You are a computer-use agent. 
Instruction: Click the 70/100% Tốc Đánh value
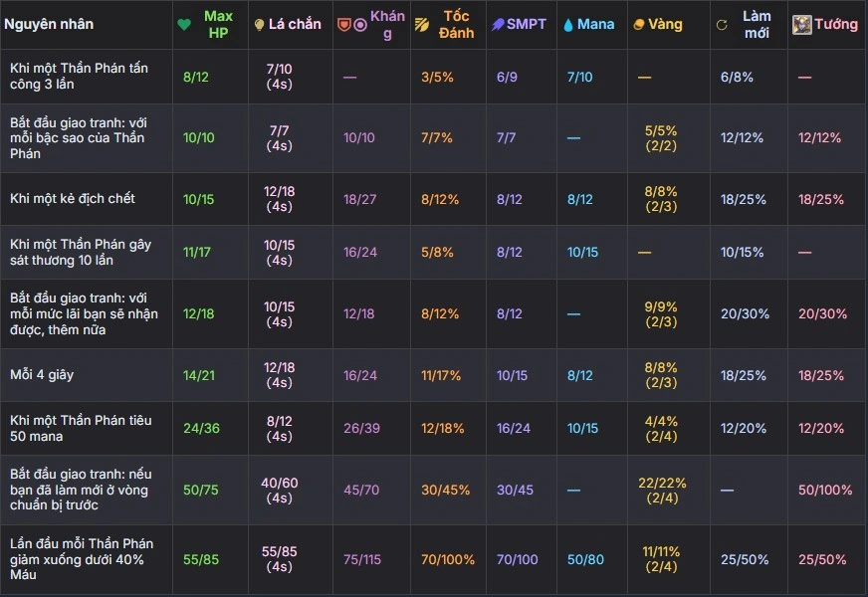click(448, 559)
